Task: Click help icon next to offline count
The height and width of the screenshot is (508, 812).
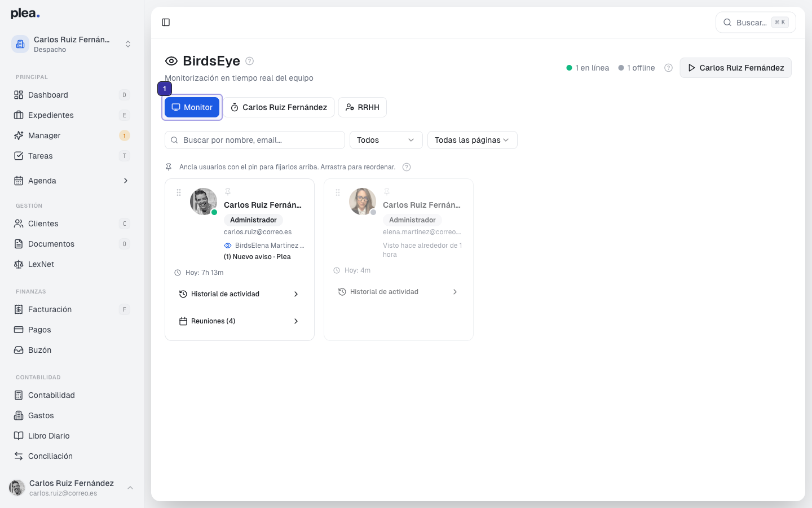Action: pyautogui.click(x=668, y=68)
